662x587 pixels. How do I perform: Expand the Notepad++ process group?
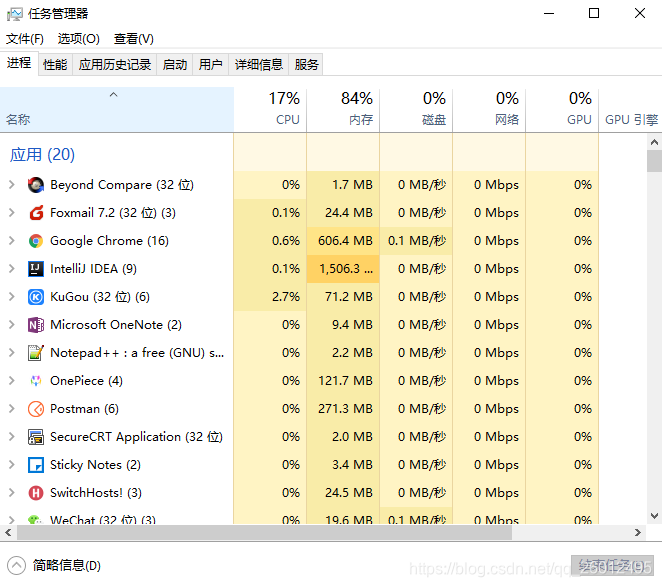pos(12,353)
